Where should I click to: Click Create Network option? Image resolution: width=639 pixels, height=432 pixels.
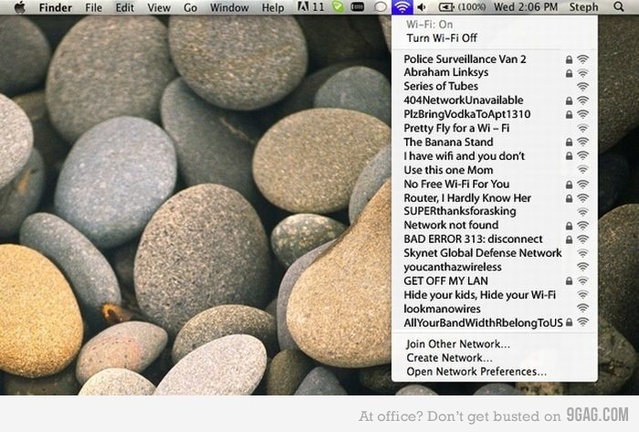pos(448,358)
